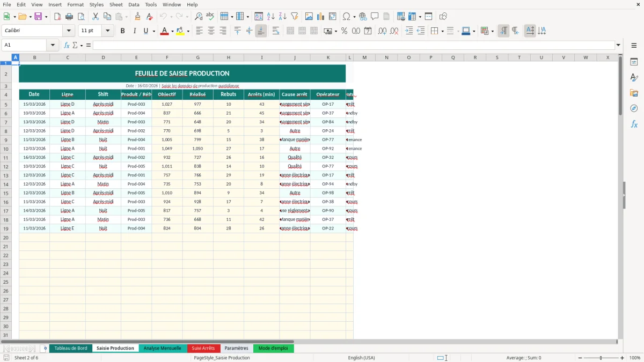The width and height of the screenshot is (644, 362).
Task: Click the Save document icon
Action: click(38, 17)
